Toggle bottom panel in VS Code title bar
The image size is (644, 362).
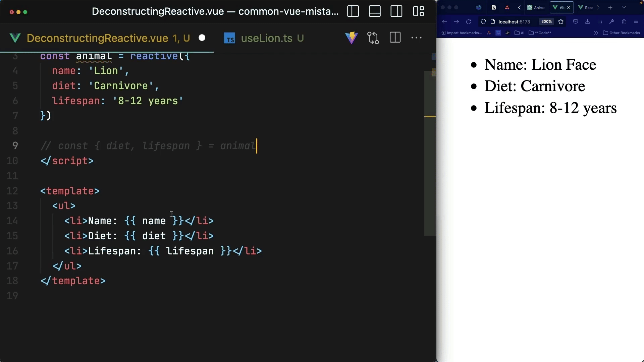click(x=375, y=11)
